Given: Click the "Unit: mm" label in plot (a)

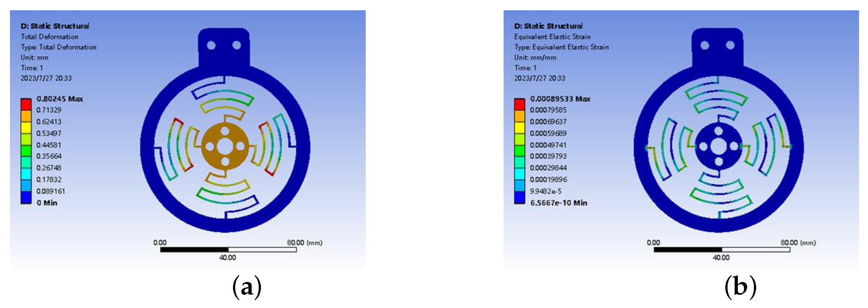Looking at the screenshot, I should tap(35, 57).
